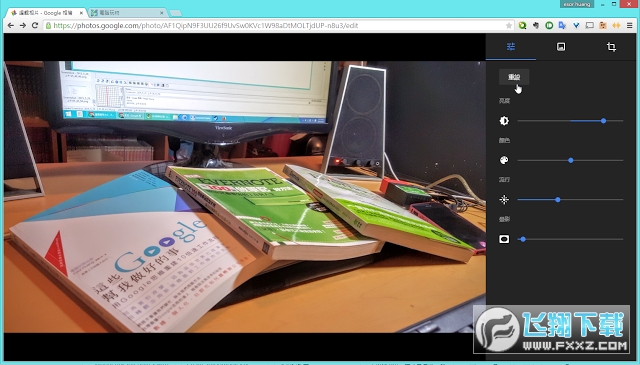Image resolution: width=640 pixels, height=365 pixels.
Task: Open the crop and rotate tool
Action: 611,47
